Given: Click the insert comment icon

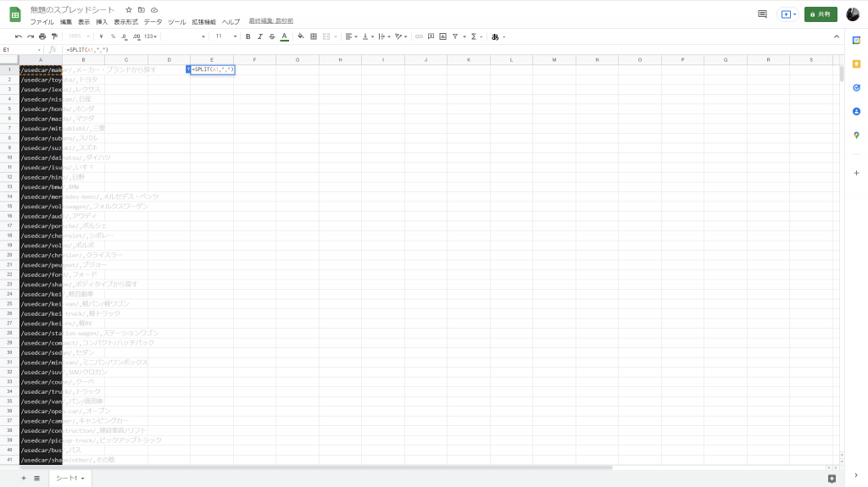Looking at the screenshot, I should pyautogui.click(x=431, y=36).
